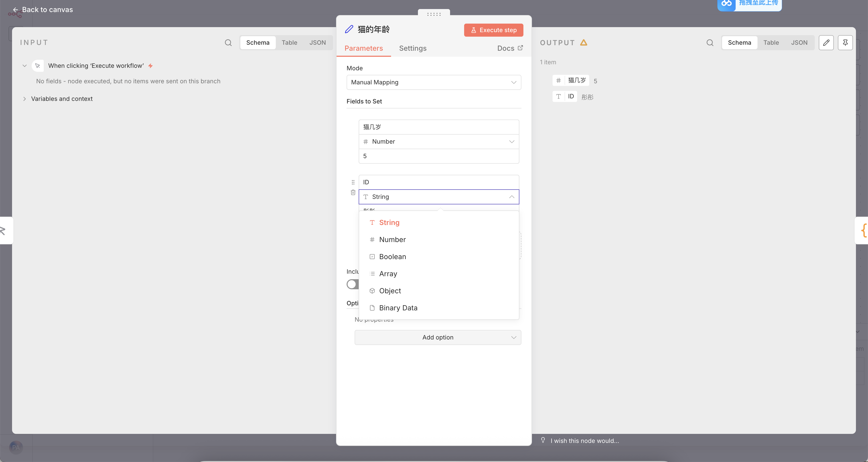Click the edit output pencil icon
Image resolution: width=868 pixels, height=462 pixels.
tap(826, 42)
